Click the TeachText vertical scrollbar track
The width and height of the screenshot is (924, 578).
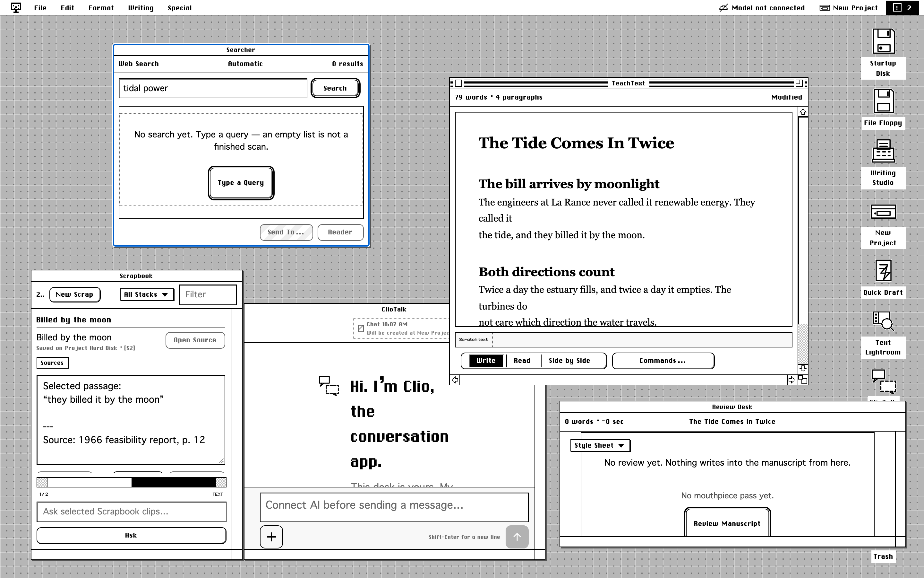(803, 240)
